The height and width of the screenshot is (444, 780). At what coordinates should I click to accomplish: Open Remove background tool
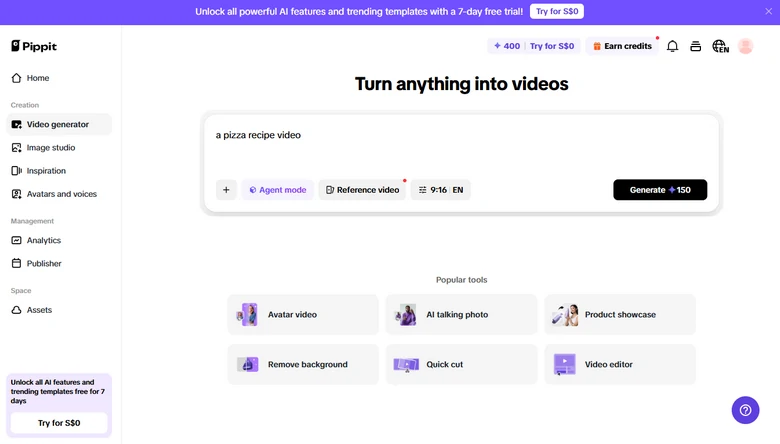[x=303, y=364]
